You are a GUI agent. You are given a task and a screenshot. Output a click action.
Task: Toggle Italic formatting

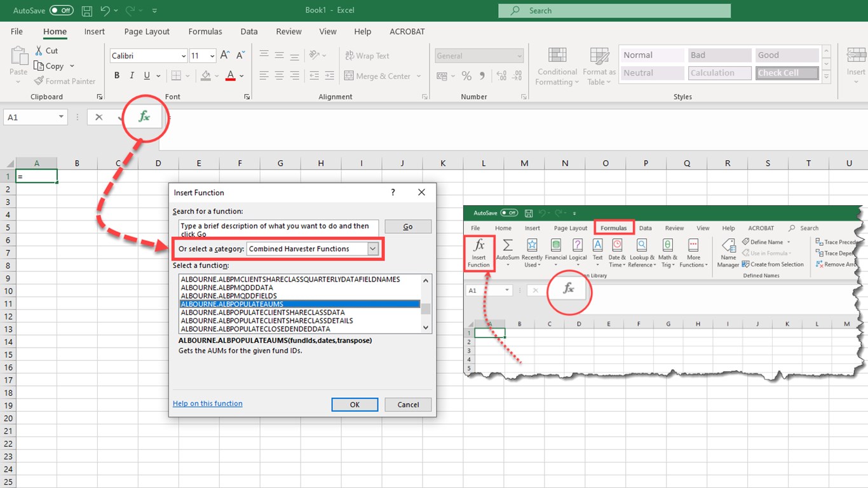(x=132, y=76)
